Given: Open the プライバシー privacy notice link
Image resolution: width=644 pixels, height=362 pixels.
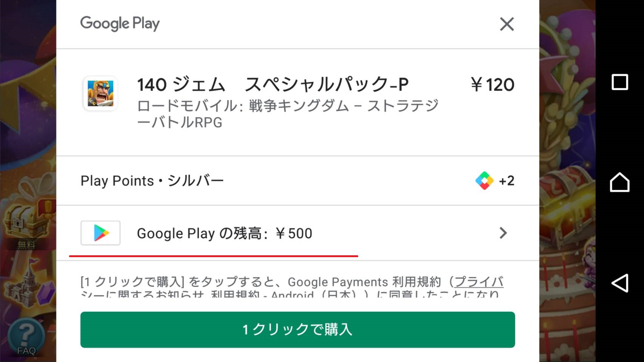Looking at the screenshot, I should point(479,282).
